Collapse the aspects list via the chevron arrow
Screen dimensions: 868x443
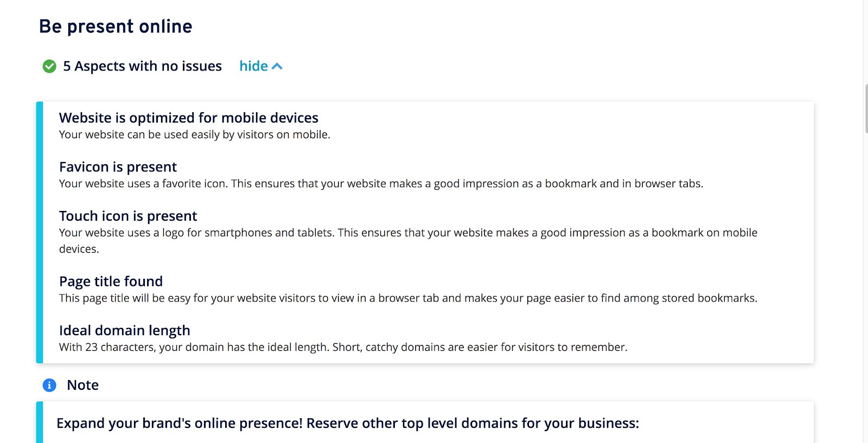point(278,66)
